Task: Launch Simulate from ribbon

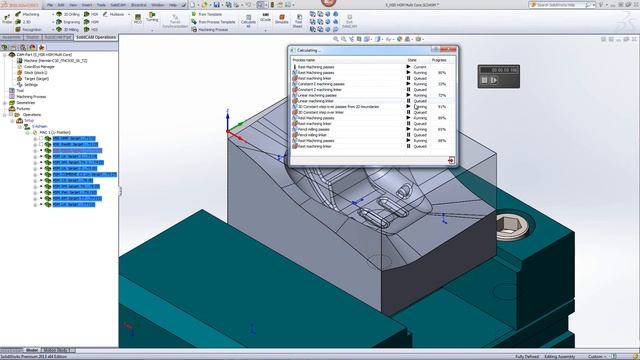Action: click(281, 19)
